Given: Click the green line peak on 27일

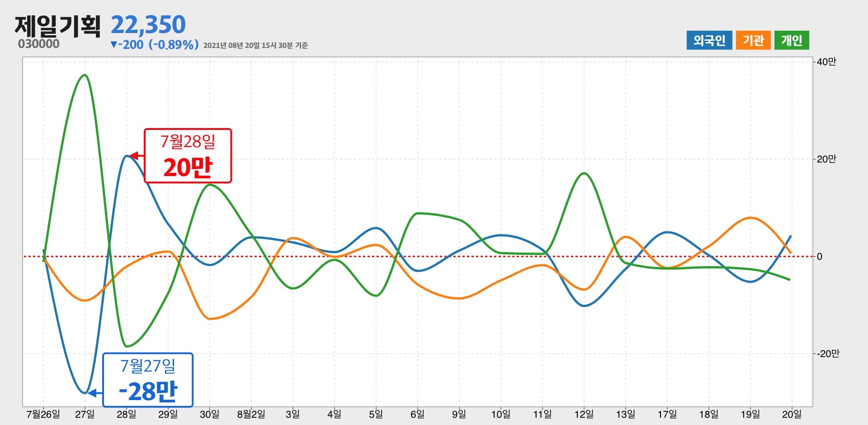Looking at the screenshot, I should 85,75.
